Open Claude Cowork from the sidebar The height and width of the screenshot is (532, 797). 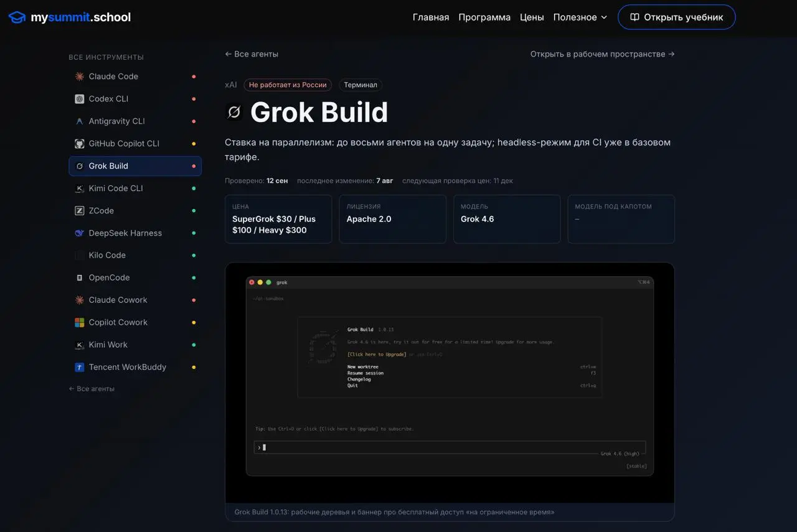pos(135,300)
